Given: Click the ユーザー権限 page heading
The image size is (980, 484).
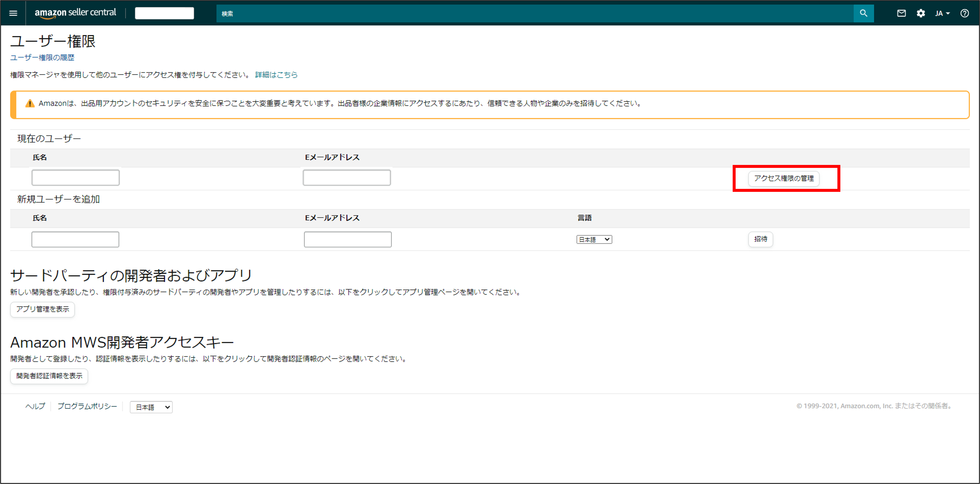Looking at the screenshot, I should point(53,41).
